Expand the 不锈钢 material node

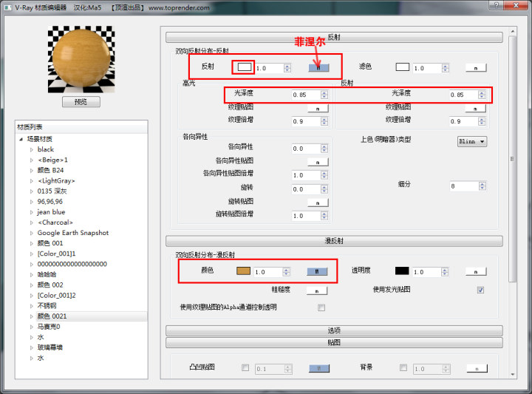pyautogui.click(x=32, y=306)
